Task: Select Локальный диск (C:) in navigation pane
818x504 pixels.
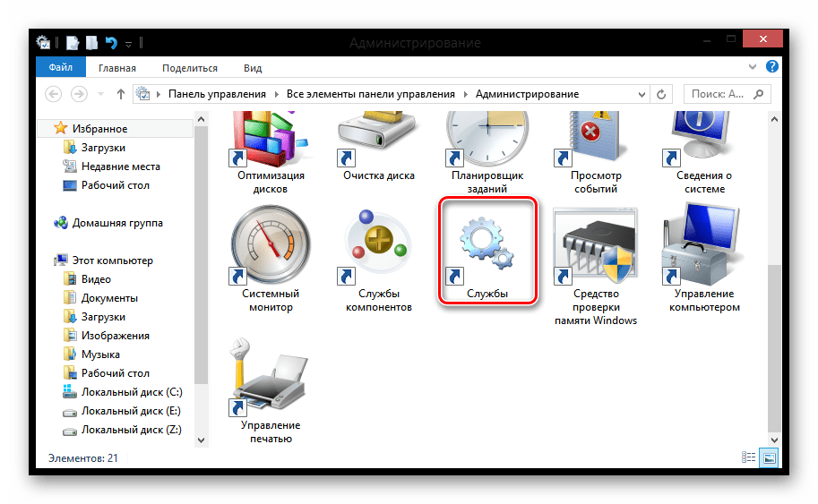Action: 131,392
